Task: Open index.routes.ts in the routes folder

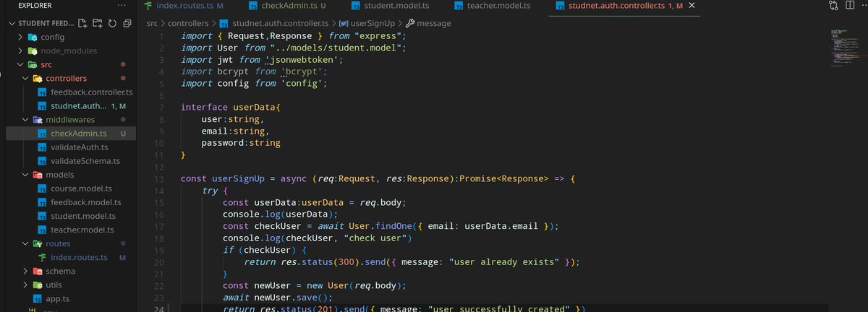Action: coord(79,257)
